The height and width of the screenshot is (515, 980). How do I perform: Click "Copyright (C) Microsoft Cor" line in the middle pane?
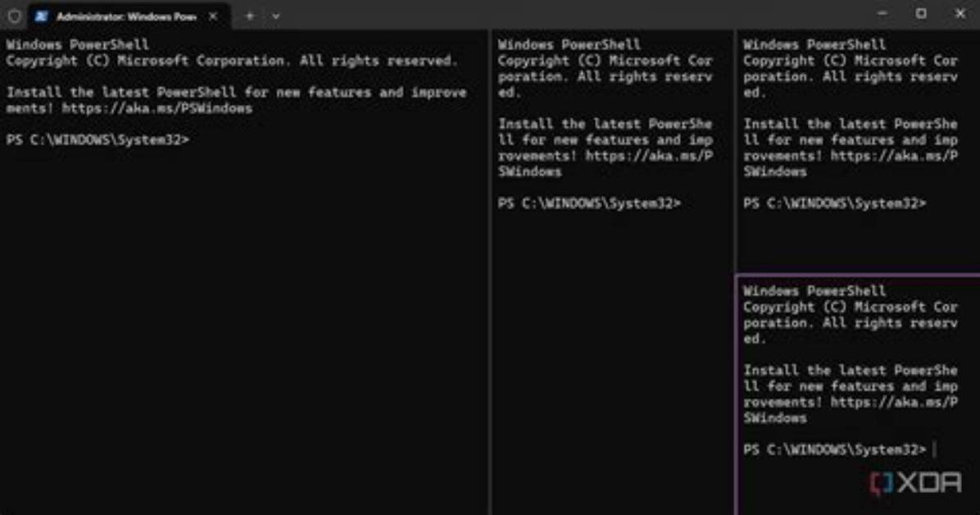point(605,61)
